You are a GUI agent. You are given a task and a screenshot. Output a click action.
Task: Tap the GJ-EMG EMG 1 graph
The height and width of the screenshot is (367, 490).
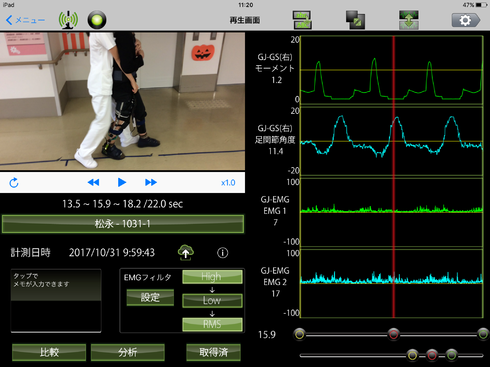pos(392,212)
